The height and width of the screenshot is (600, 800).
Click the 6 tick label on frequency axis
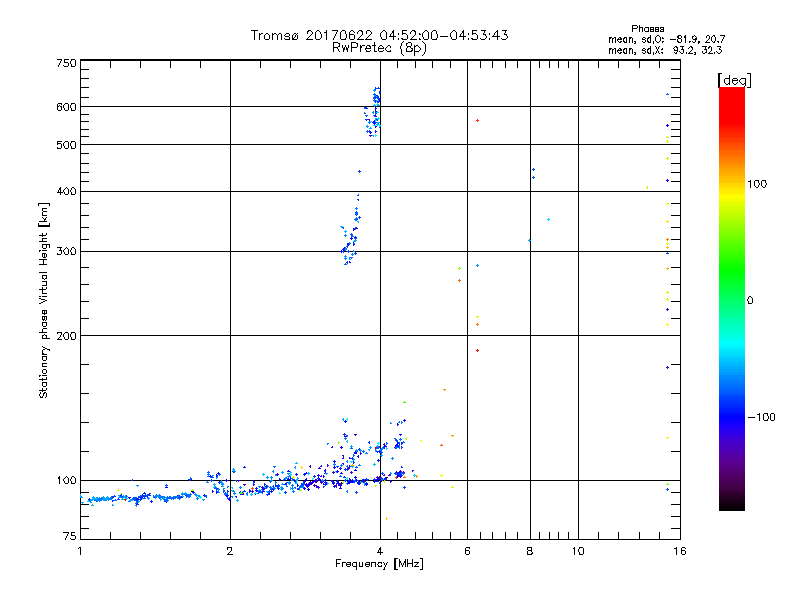tap(467, 551)
